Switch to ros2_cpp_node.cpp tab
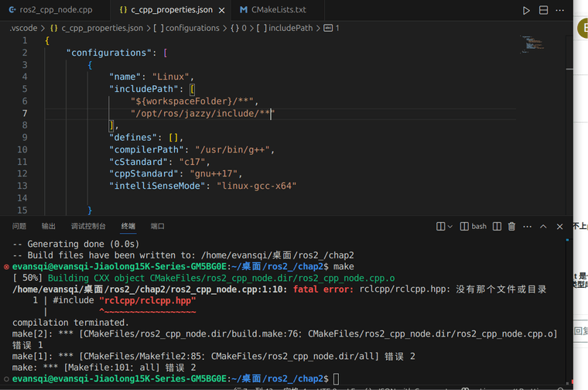Screen dimensions: 588x390 [x=50, y=10]
